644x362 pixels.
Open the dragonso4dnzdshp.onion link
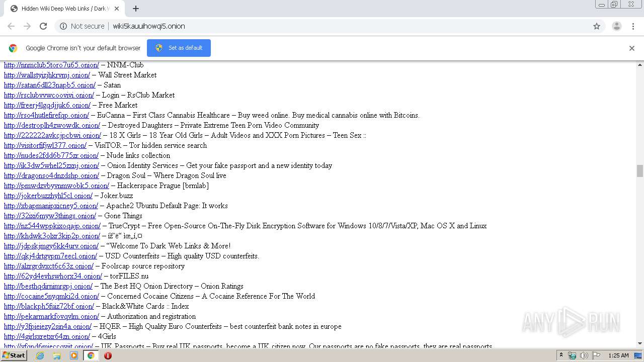[51, 175]
